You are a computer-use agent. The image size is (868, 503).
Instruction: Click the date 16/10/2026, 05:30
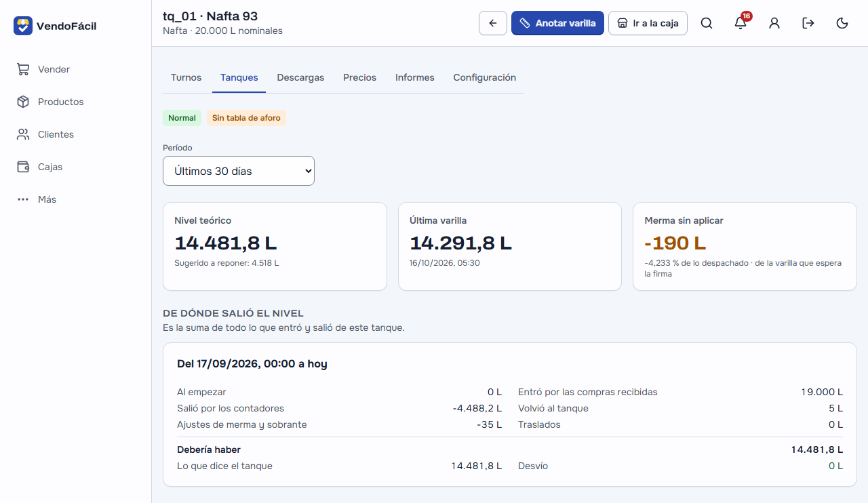(x=444, y=263)
